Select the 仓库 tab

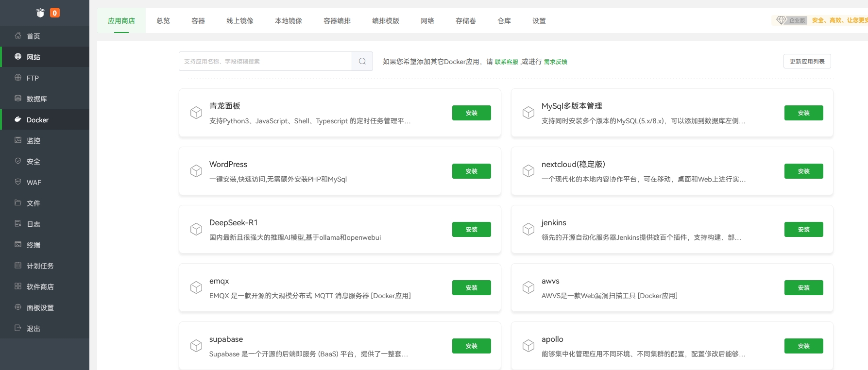[504, 21]
